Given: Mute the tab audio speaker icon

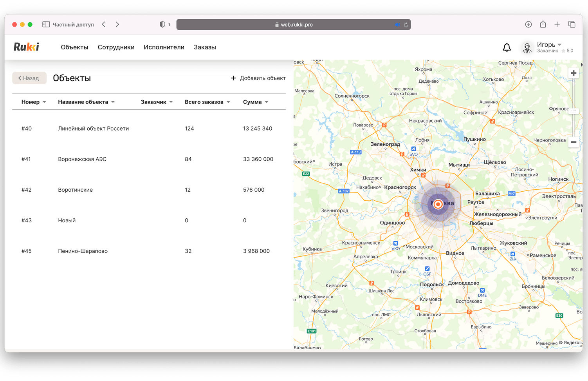Looking at the screenshot, I should pyautogui.click(x=397, y=25).
